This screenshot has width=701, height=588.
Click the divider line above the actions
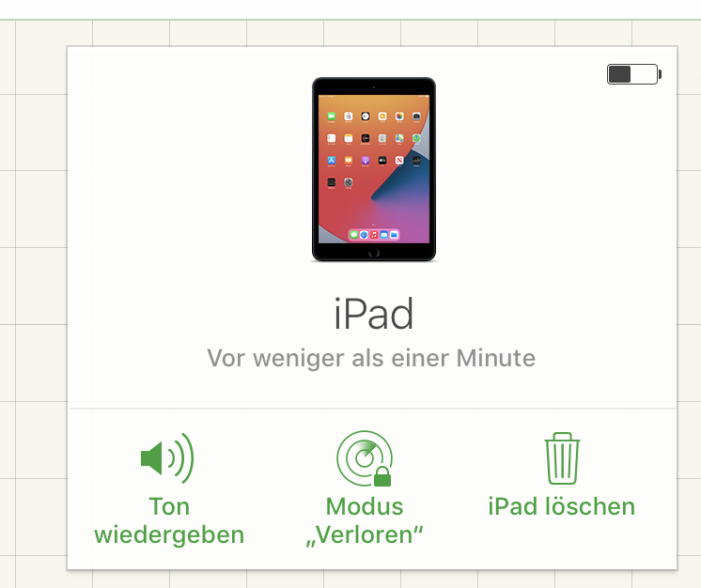click(x=373, y=409)
